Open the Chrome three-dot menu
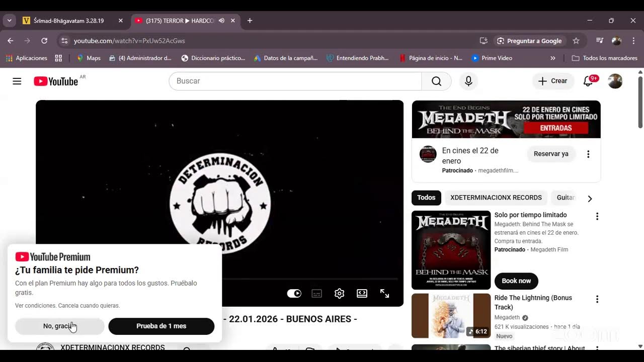The width and height of the screenshot is (644, 362). 633,41
